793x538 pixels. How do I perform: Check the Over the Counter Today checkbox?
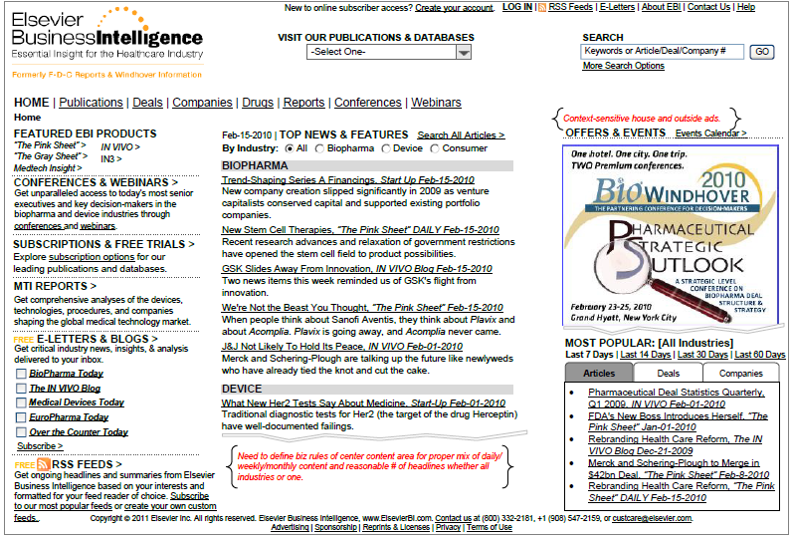(21, 432)
